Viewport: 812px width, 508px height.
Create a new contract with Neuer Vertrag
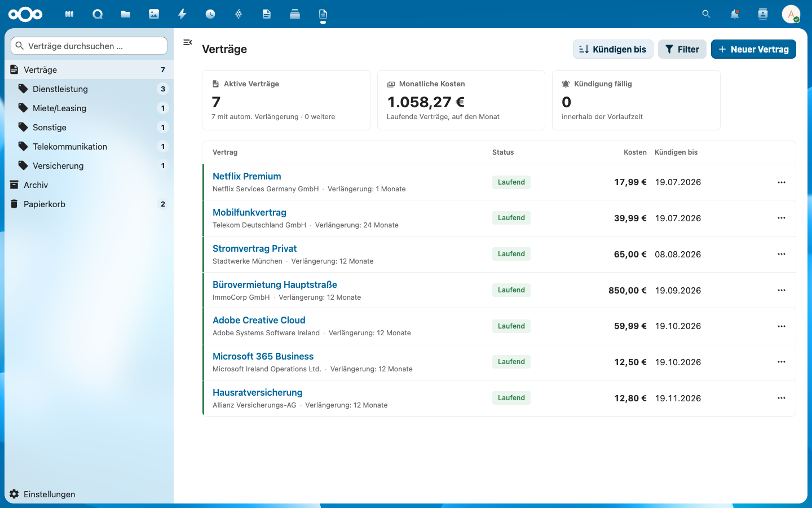point(753,49)
